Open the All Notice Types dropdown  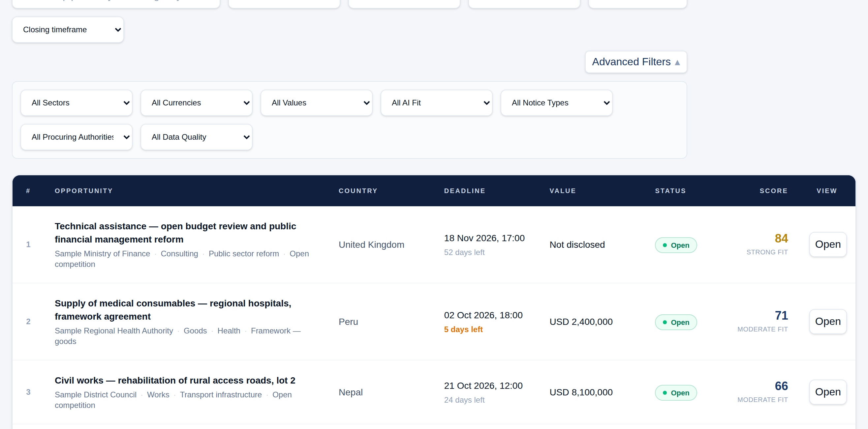556,103
